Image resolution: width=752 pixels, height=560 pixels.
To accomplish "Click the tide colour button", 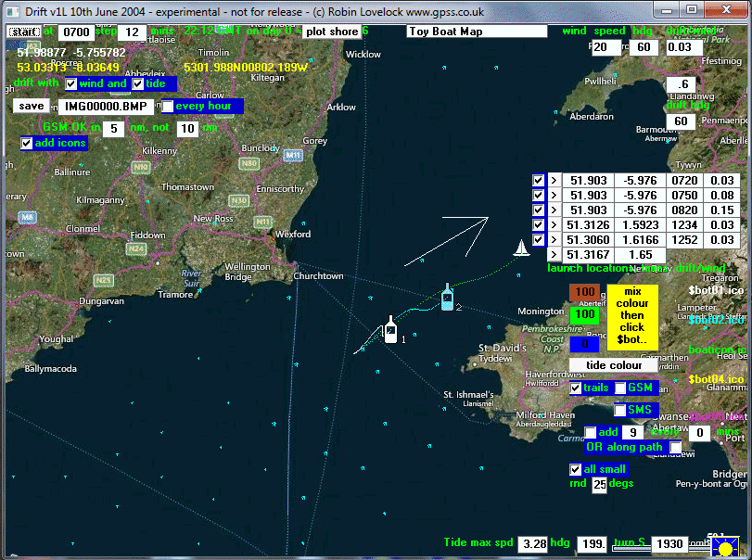I will (613, 365).
